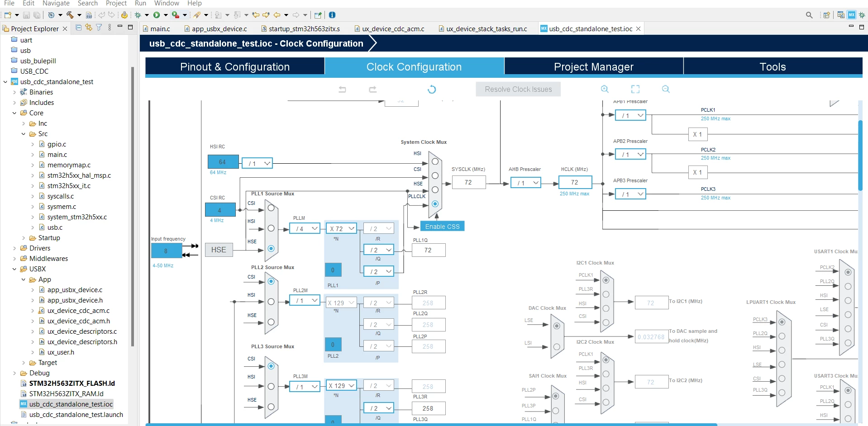Zoom in on the clock diagram
Screen dimensions: 868x426
tap(605, 89)
